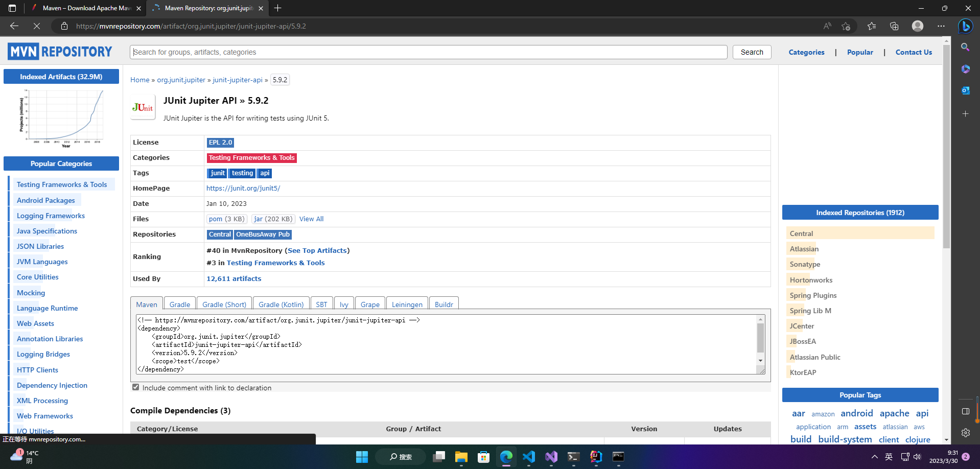Open the Popular navigation link

point(860,52)
